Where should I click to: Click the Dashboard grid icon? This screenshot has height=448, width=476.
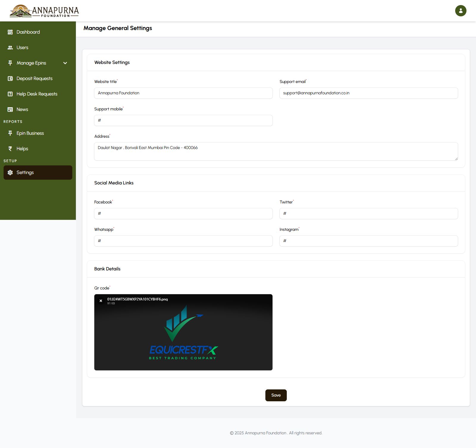click(10, 32)
